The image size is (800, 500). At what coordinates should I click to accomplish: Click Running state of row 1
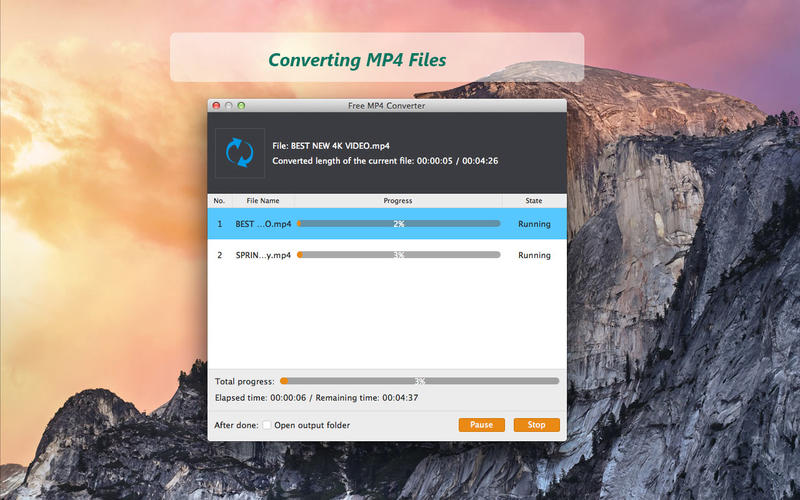(534, 224)
